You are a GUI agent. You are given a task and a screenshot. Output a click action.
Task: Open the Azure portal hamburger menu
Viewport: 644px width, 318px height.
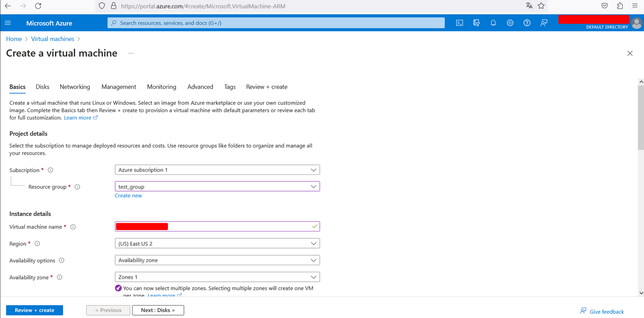(x=8, y=23)
